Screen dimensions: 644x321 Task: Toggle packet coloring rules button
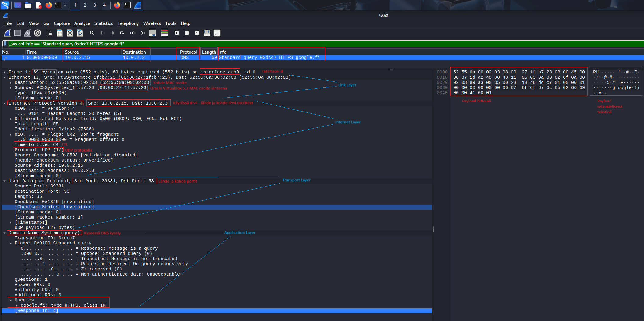165,33
